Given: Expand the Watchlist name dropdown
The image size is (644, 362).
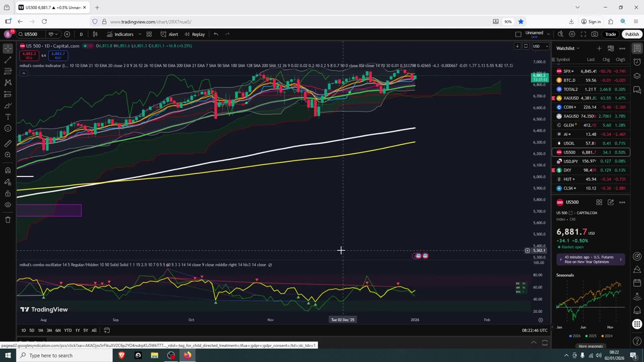Looking at the screenshot, I should [568, 48].
